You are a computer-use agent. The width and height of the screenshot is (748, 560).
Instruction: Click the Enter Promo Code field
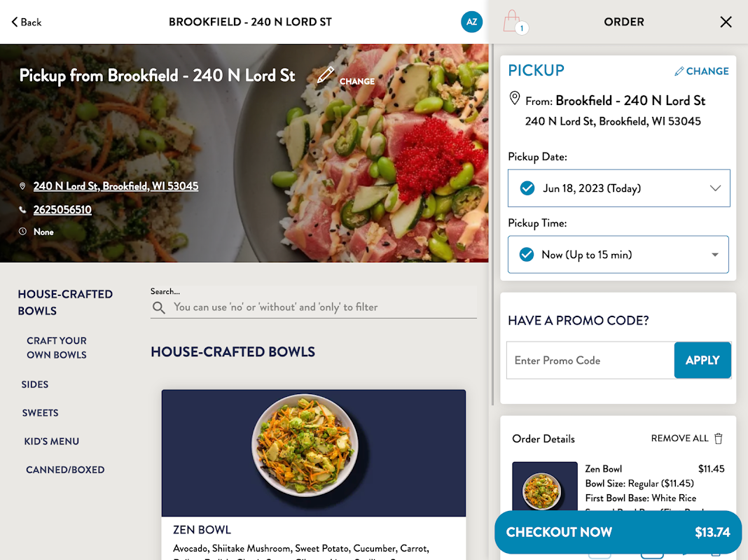tap(590, 360)
